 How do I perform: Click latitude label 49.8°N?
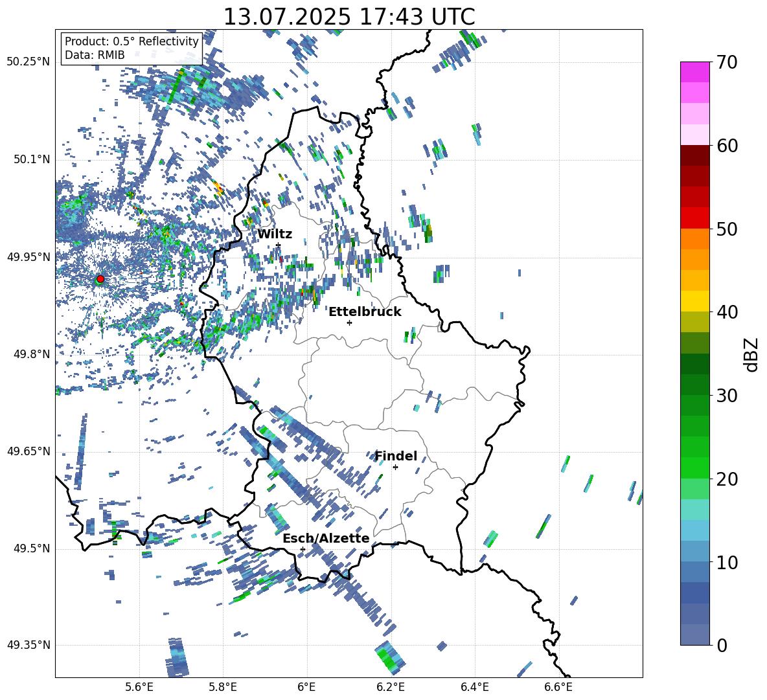(31, 354)
